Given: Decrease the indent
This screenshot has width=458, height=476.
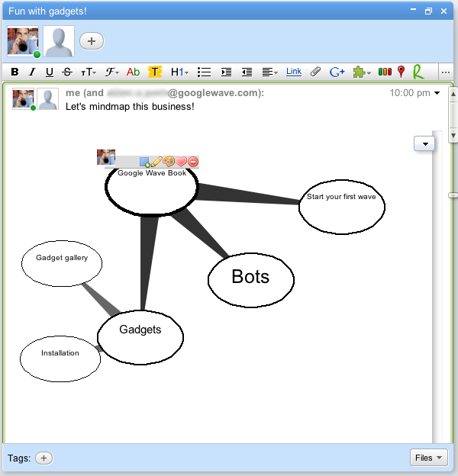Looking at the screenshot, I should [x=247, y=72].
